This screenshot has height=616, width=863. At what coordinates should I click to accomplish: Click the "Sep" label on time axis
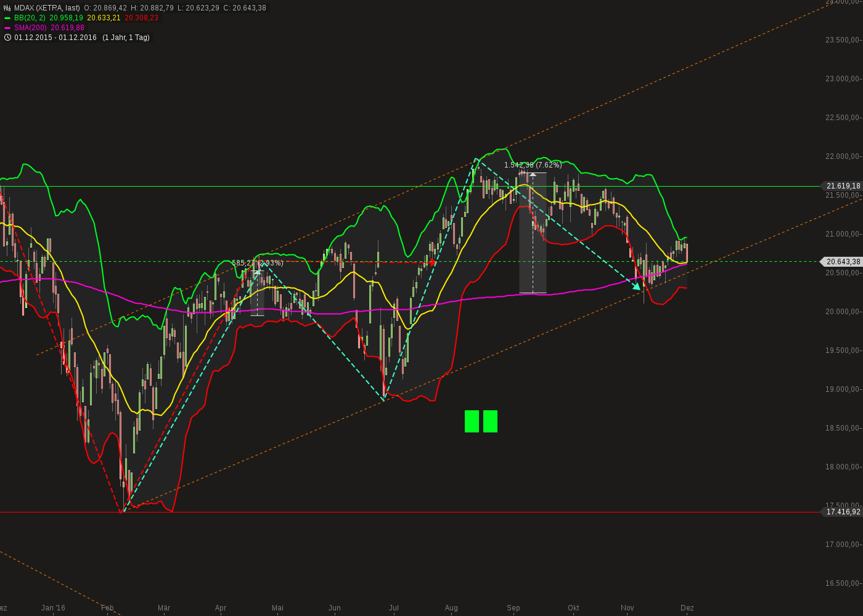coord(513,608)
